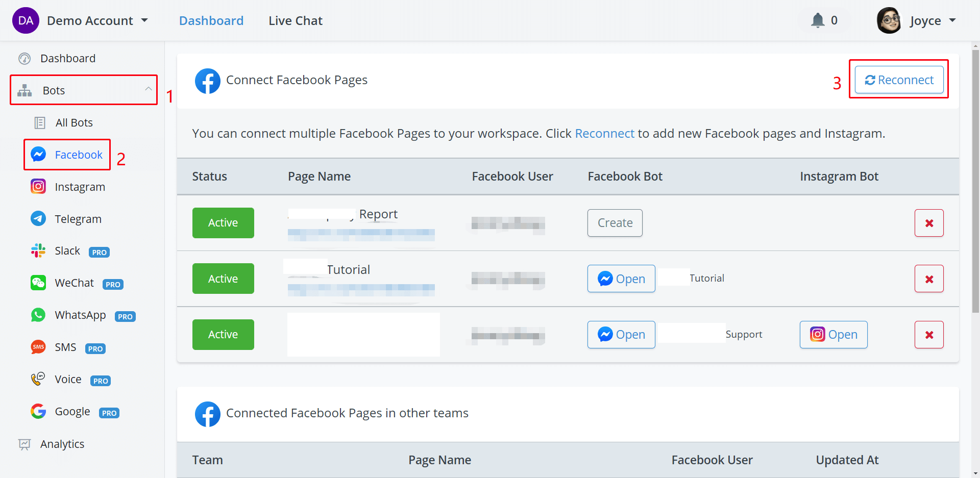Click the All Bots list icon

tap(40, 122)
